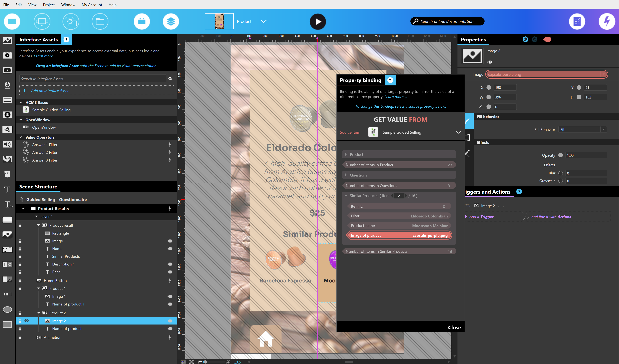Click fit-to-screen icon below canvas

(191, 362)
